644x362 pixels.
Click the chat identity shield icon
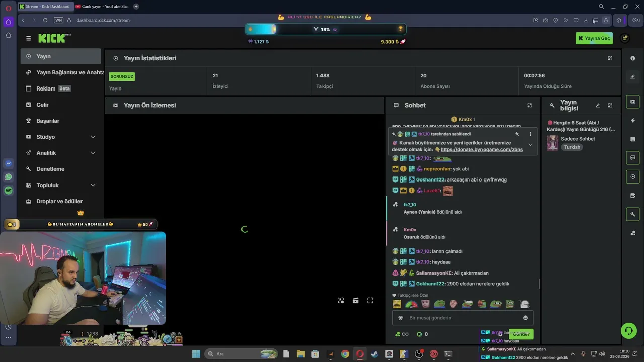401,318
